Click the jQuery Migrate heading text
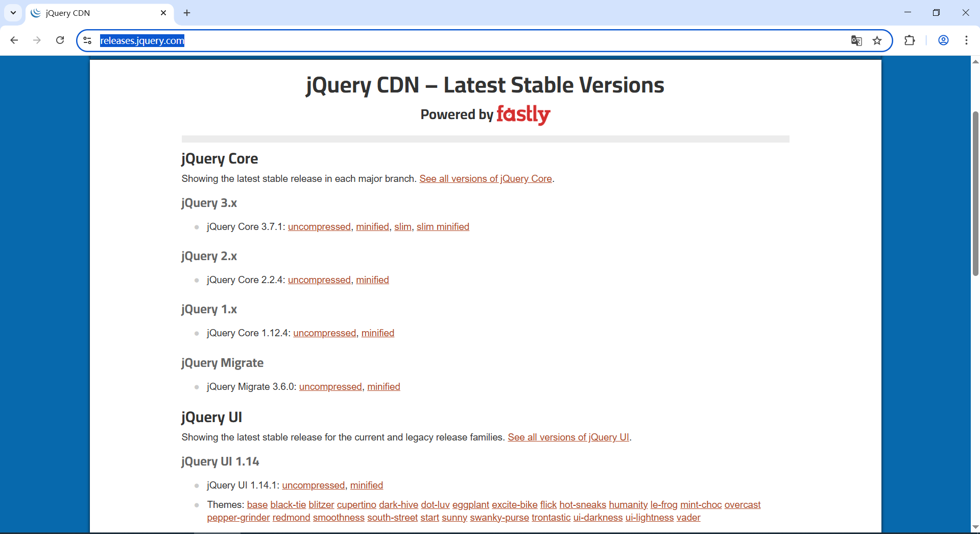The image size is (980, 534). (x=223, y=363)
